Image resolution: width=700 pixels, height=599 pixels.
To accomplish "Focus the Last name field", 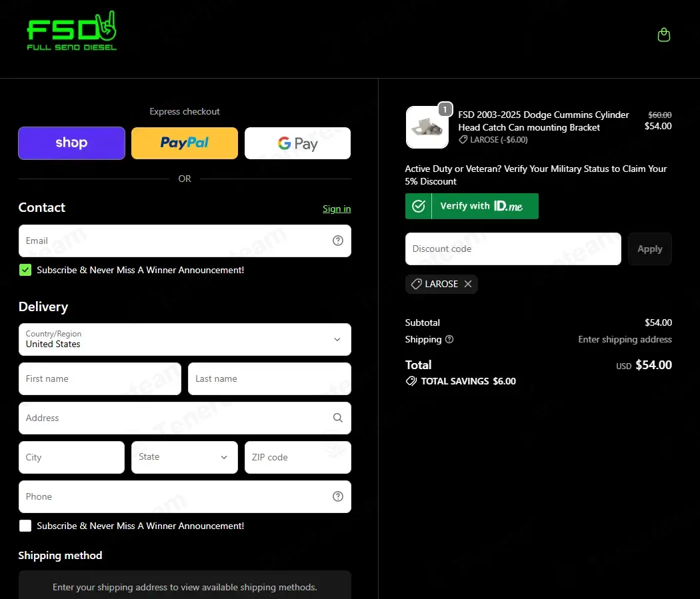I will (x=269, y=378).
